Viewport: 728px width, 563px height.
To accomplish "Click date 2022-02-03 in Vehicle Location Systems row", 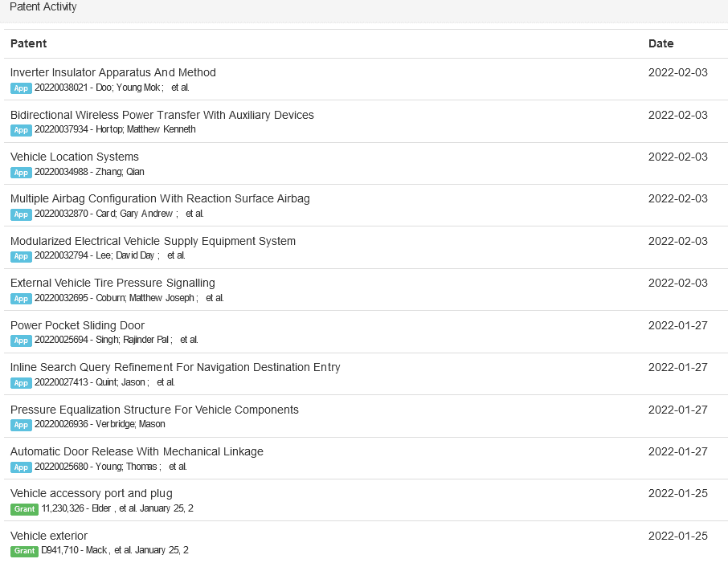I will point(678,157).
